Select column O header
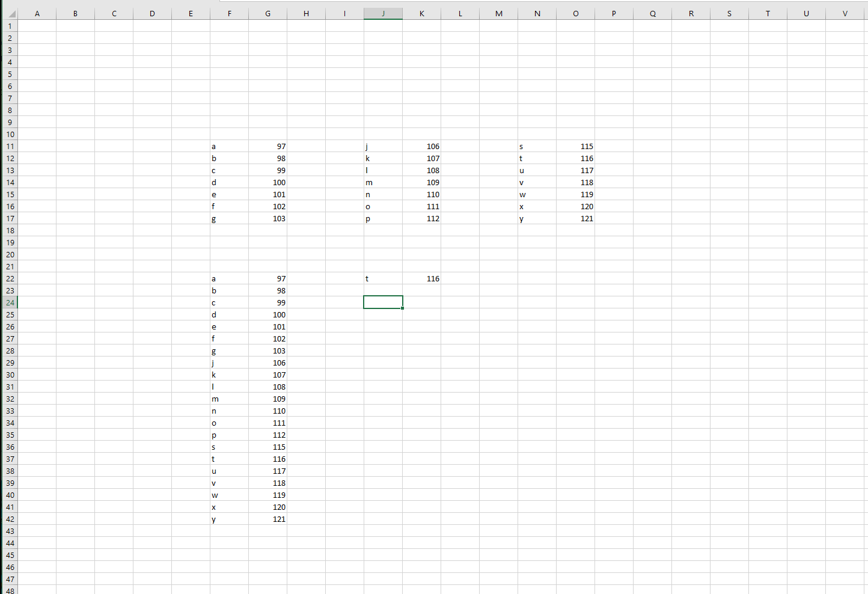The height and width of the screenshot is (594, 868). point(576,13)
